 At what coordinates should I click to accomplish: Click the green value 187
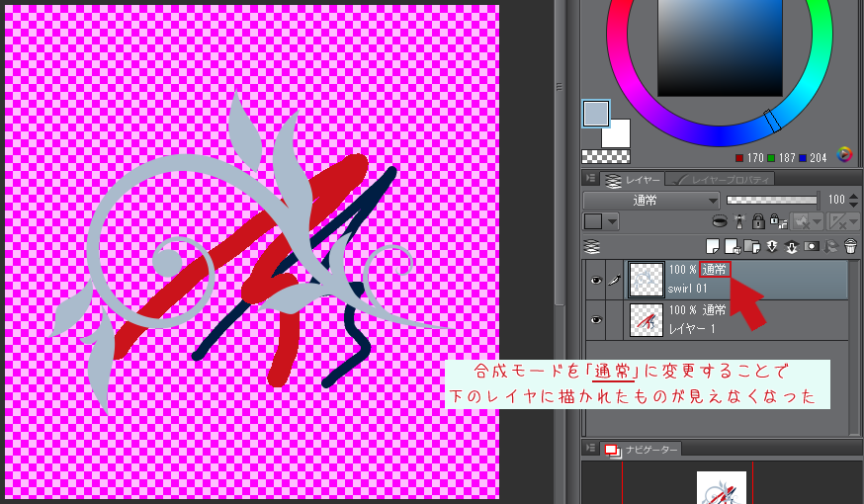(787, 158)
